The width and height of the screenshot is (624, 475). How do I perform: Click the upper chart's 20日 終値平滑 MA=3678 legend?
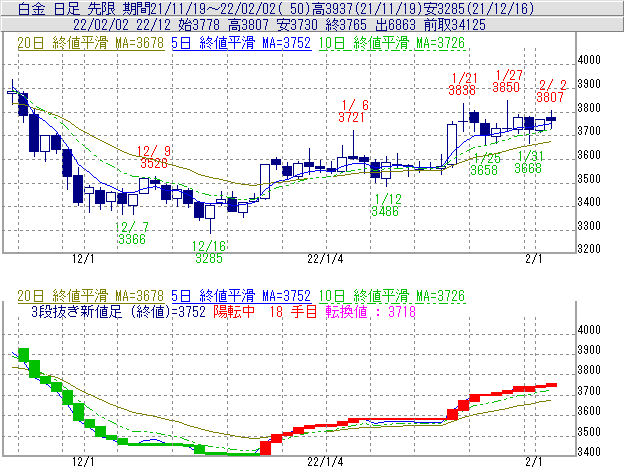pyautogui.click(x=91, y=43)
